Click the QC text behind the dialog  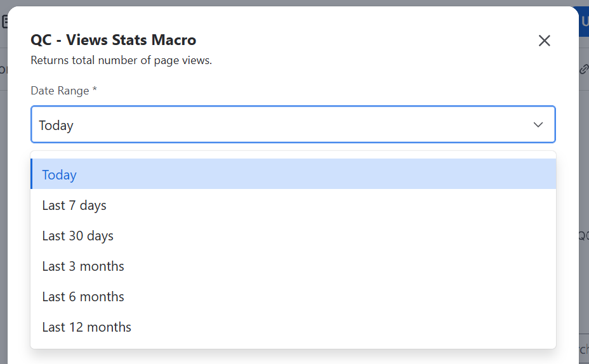click(583, 236)
